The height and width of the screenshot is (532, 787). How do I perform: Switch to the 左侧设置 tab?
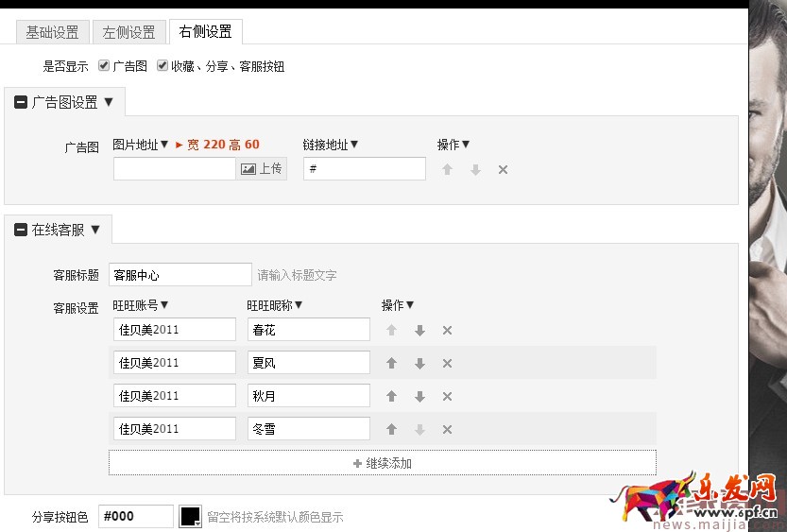click(x=128, y=32)
